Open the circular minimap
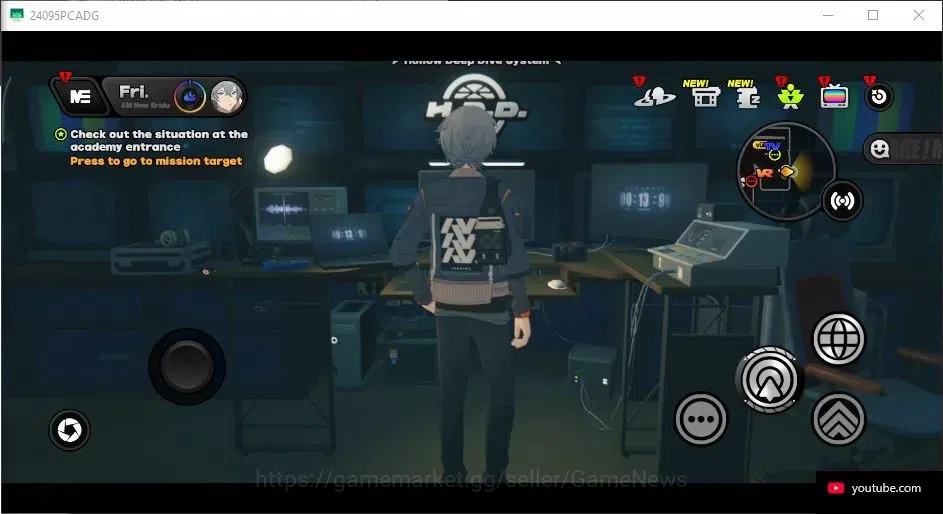Viewport: 943px width, 514px height. click(x=786, y=171)
